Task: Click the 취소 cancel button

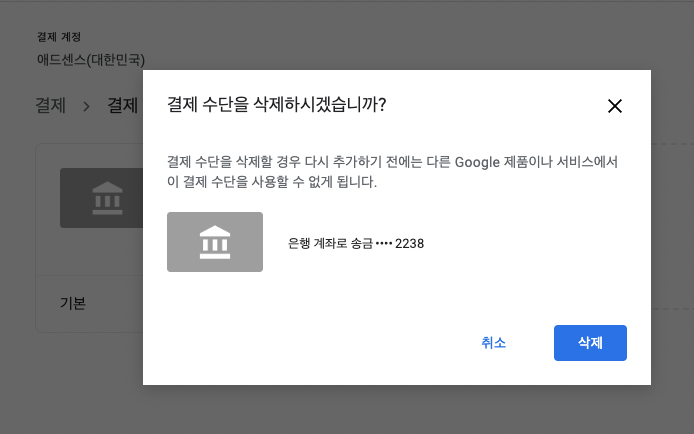Action: click(494, 343)
